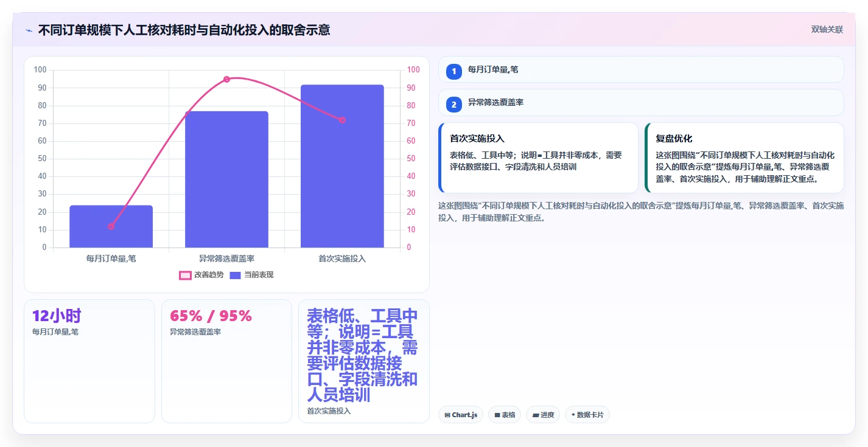Click the 表格 tag

pyautogui.click(x=505, y=415)
